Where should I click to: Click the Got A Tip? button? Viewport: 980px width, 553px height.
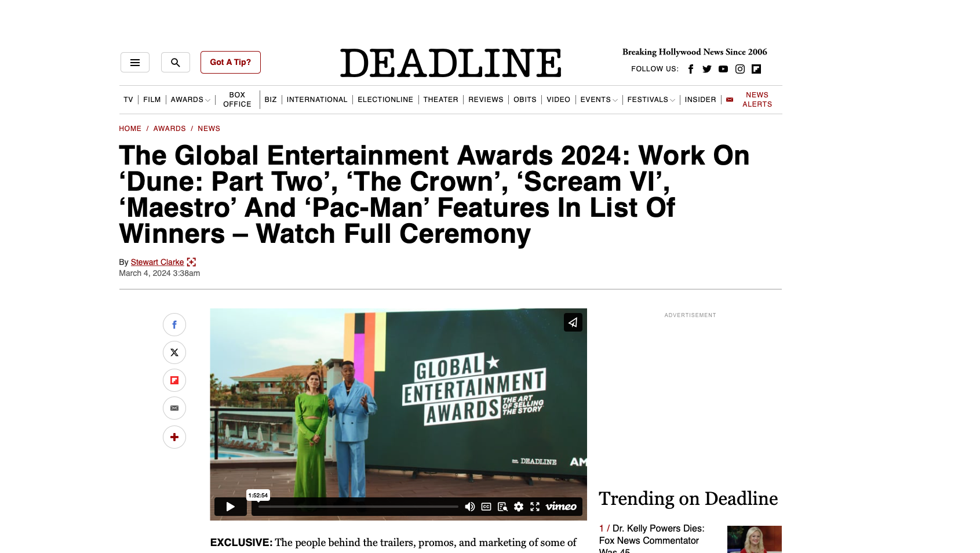click(231, 62)
